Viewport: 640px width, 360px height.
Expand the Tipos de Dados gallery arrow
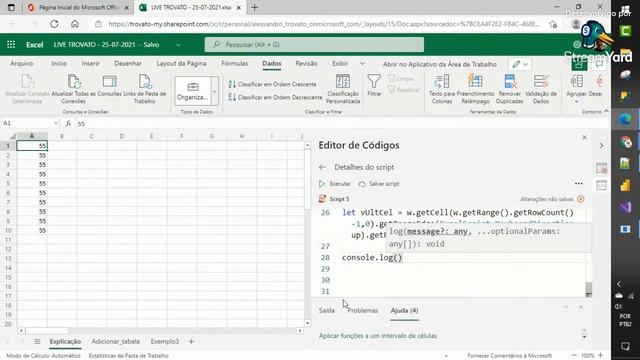[215, 91]
